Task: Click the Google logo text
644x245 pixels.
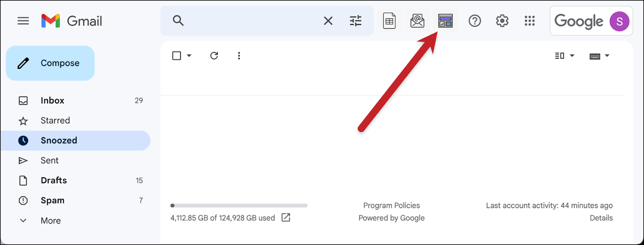Action: [579, 21]
